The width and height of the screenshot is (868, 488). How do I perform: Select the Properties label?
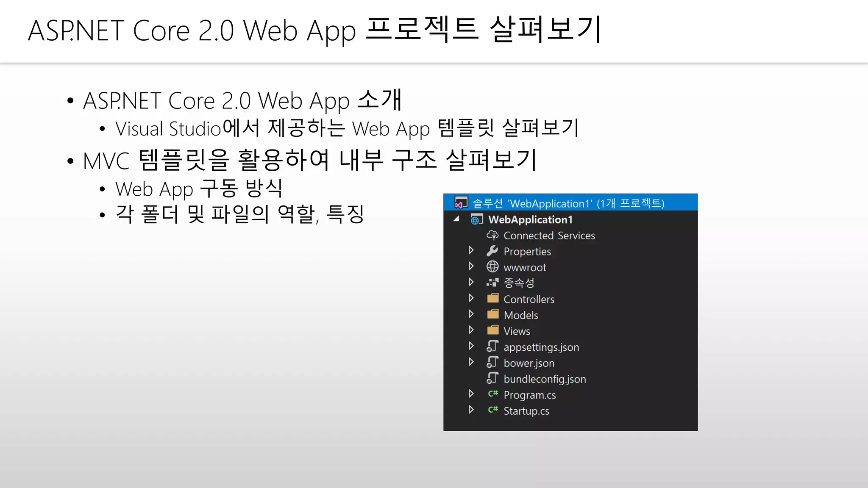point(527,252)
